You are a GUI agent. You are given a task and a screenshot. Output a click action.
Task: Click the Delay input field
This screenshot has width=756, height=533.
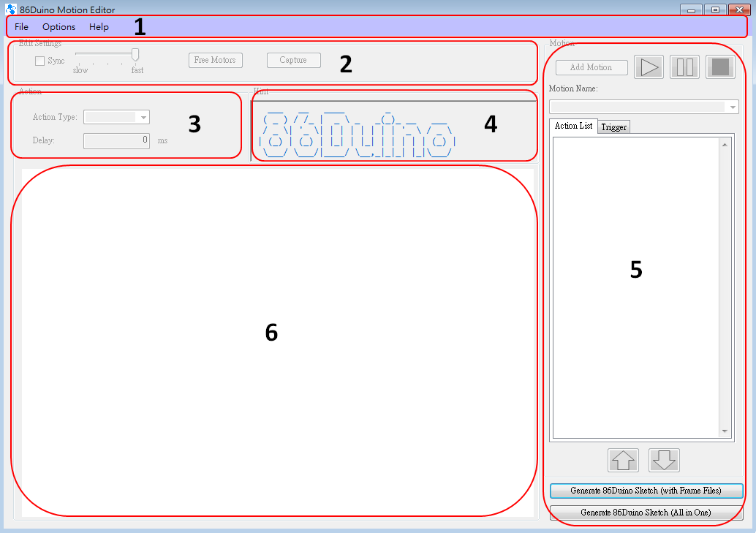117,140
